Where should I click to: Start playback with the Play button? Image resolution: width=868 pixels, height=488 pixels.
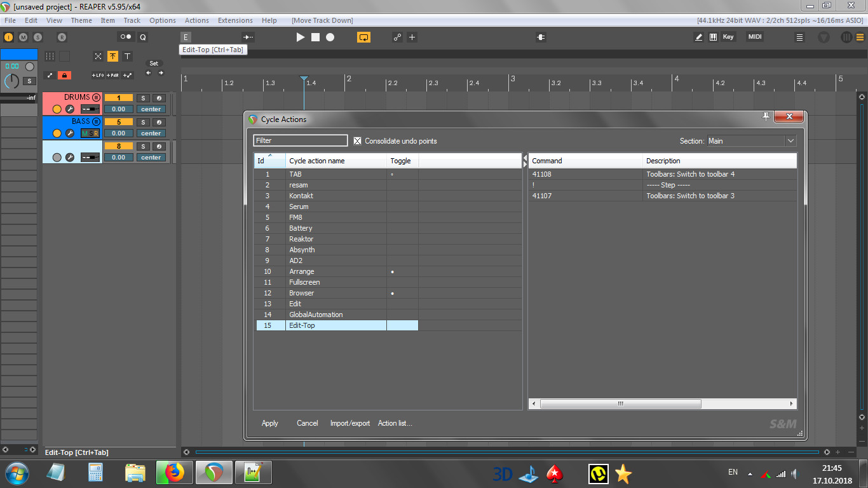tap(301, 37)
